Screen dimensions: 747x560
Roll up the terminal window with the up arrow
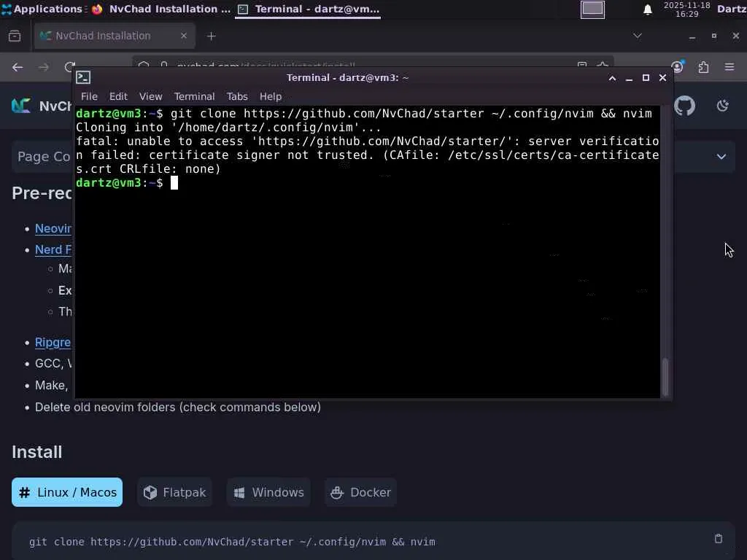(x=613, y=78)
